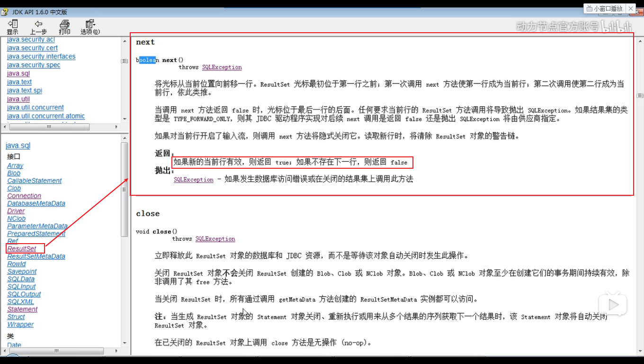Click SQLException link in close() throws clause
This screenshot has height=364, width=644.
[215, 239]
